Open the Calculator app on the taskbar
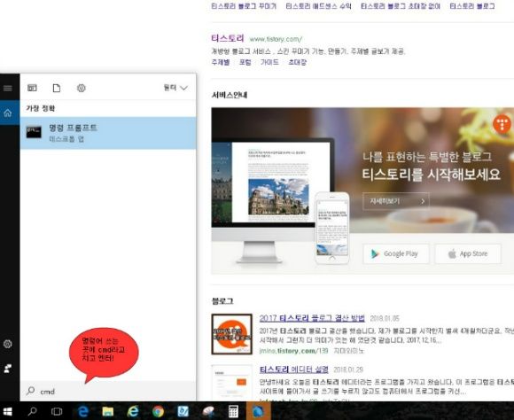 (x=233, y=411)
